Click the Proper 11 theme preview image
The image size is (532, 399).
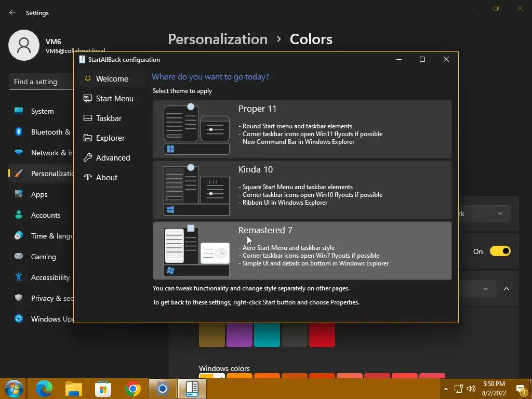point(196,129)
